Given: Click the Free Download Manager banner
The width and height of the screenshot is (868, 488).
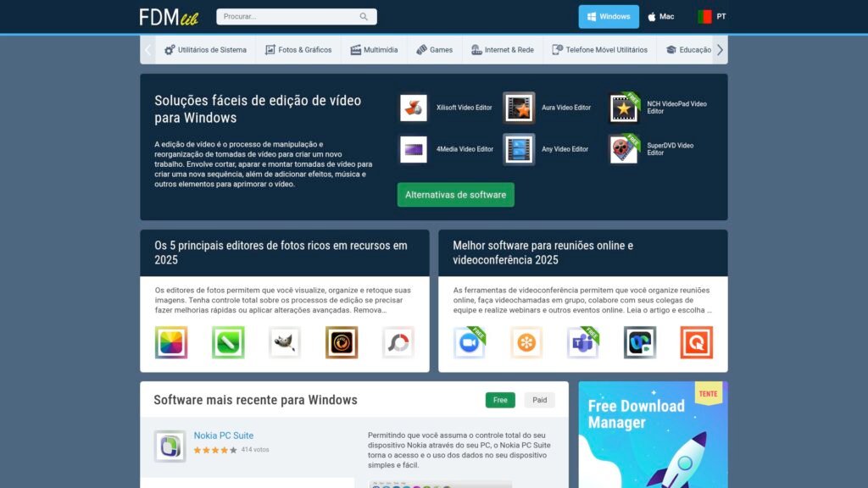Looking at the screenshot, I should pos(654,435).
